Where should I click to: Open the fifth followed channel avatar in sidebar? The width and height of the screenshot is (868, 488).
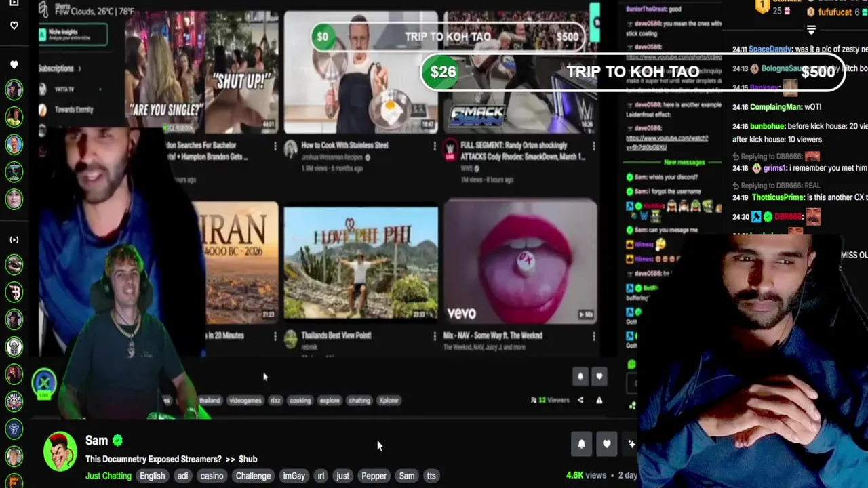coord(14,199)
